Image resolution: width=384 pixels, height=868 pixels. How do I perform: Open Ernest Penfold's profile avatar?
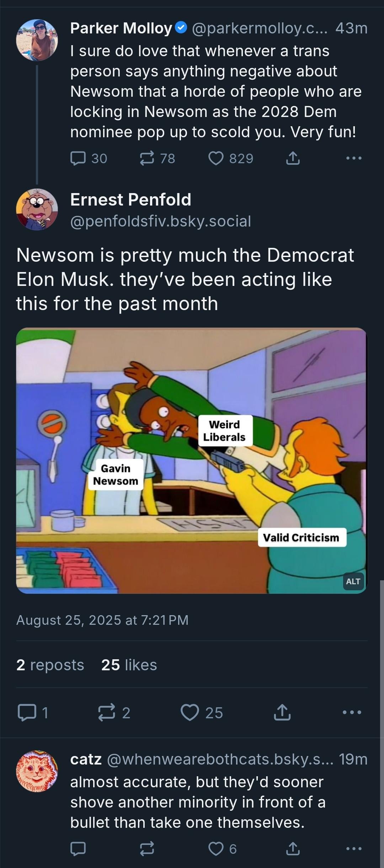click(37, 209)
